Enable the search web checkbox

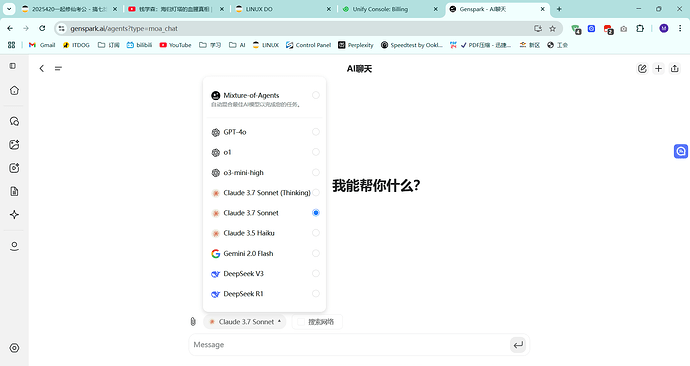pyautogui.click(x=301, y=322)
